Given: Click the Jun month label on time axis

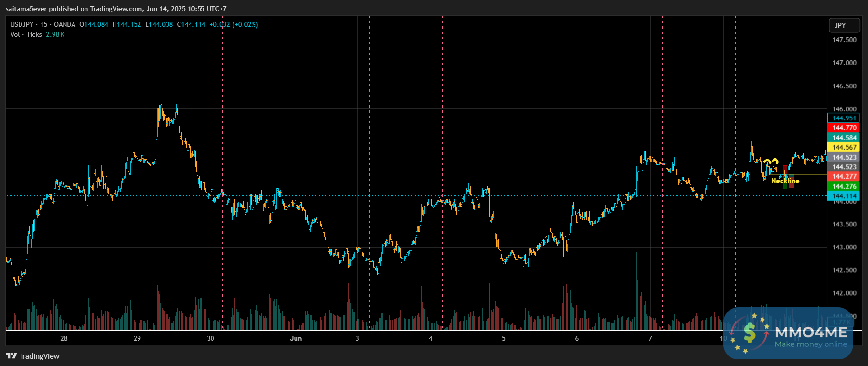Looking at the screenshot, I should tap(296, 338).
